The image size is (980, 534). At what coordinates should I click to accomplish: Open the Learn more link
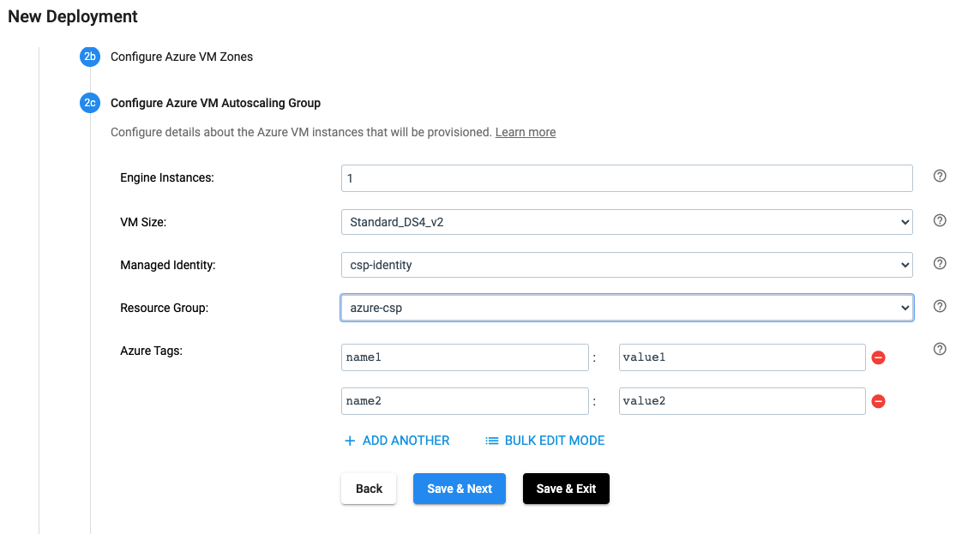[x=526, y=132]
